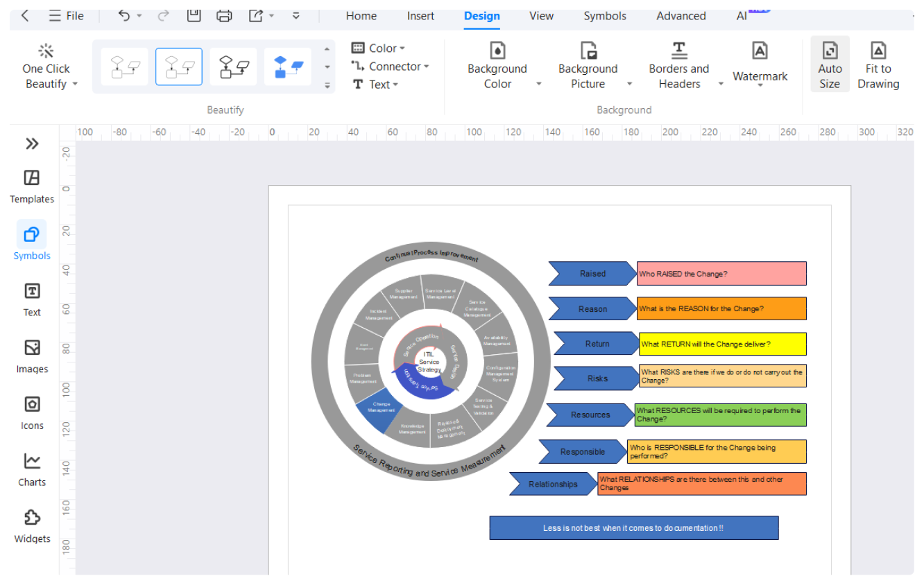Open the Export options dropdown arrow
924x585 pixels.
pyautogui.click(x=271, y=16)
